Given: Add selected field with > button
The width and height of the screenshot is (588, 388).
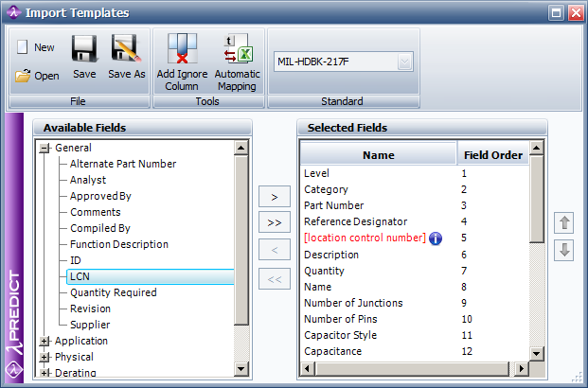Looking at the screenshot, I should click(x=275, y=197).
